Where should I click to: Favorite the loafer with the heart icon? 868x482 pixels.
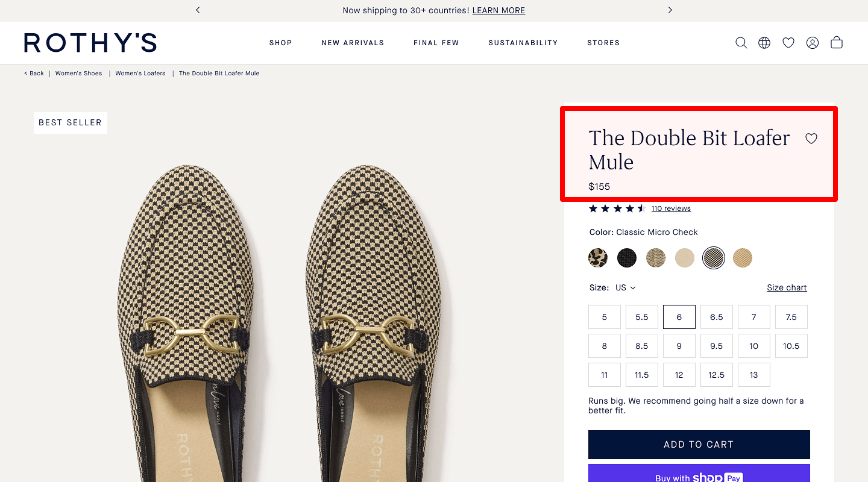pos(811,138)
